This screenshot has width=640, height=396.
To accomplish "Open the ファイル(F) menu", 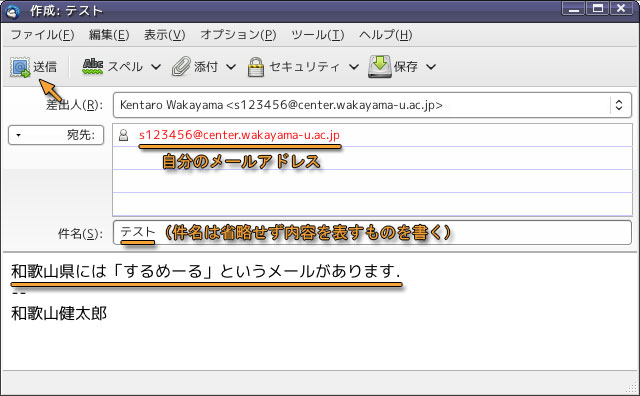I will (42, 35).
